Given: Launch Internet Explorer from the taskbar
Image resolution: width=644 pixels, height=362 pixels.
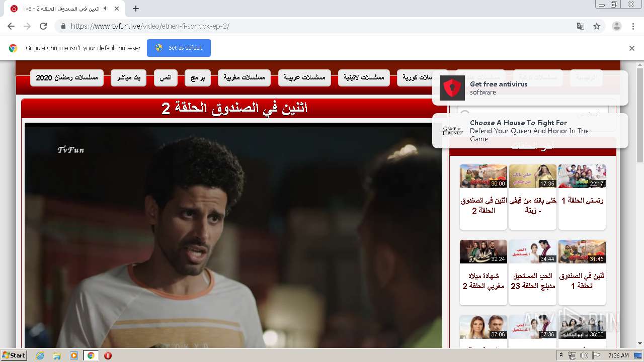Looking at the screenshot, I should tap(40, 355).
